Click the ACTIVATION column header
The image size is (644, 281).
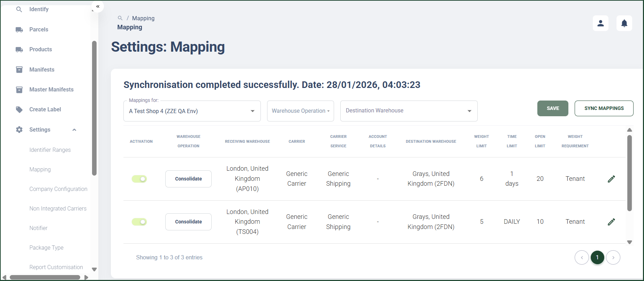point(141,141)
